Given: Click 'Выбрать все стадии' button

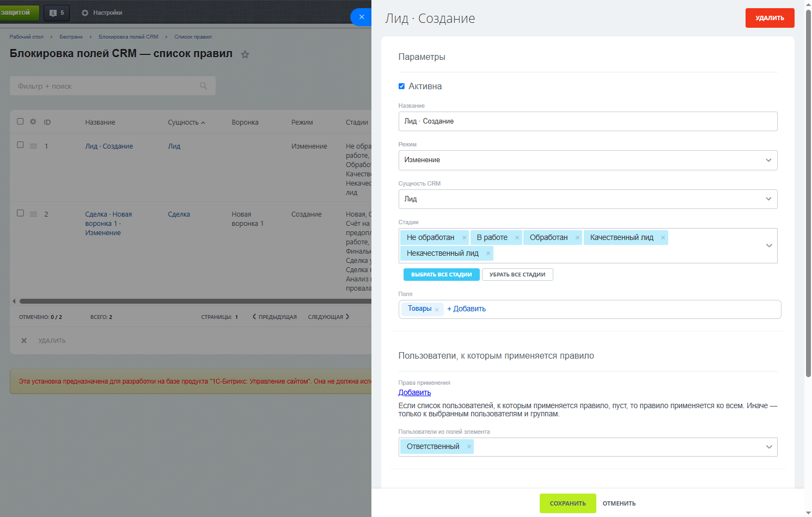Looking at the screenshot, I should coord(441,275).
